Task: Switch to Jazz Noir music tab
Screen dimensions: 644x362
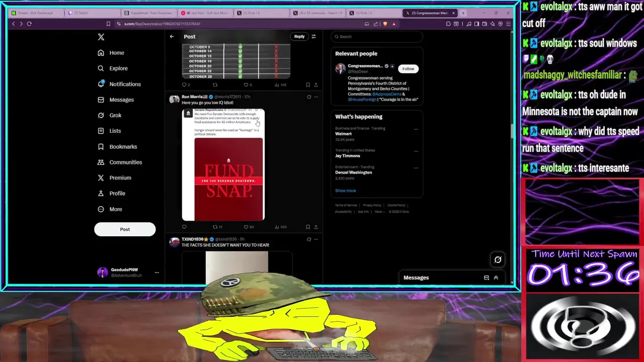Action: pyautogui.click(x=206, y=13)
